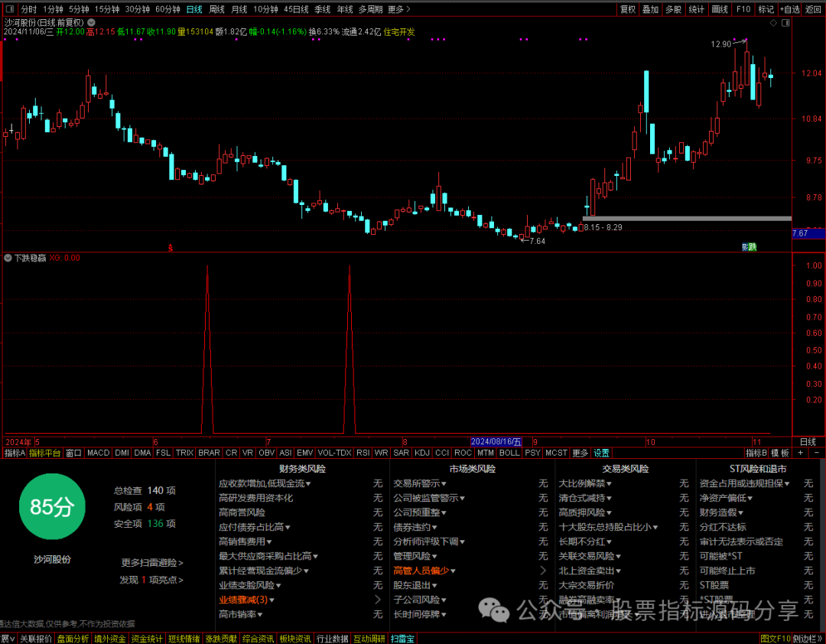Switch to 分时 intraday chart
Image resolution: width=826 pixels, height=644 pixels.
tap(29, 9)
